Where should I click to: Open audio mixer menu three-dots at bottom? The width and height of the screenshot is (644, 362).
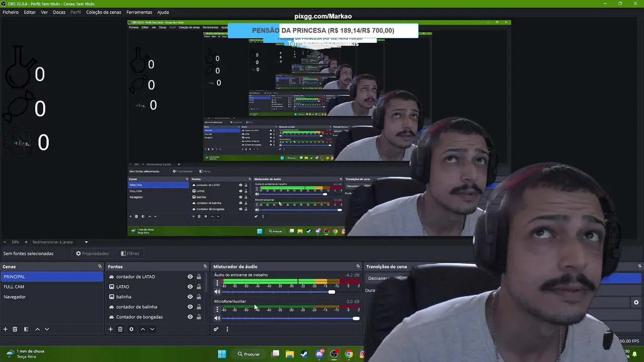tap(227, 329)
